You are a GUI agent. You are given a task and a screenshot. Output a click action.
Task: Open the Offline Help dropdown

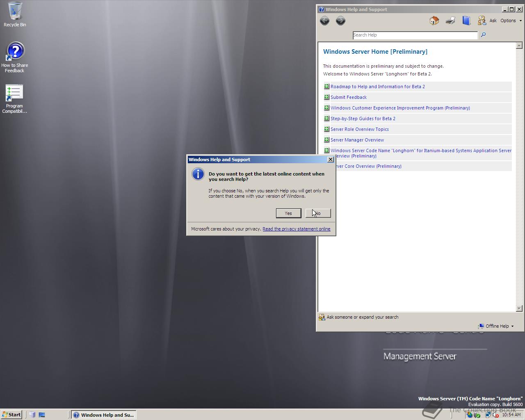(x=496, y=326)
